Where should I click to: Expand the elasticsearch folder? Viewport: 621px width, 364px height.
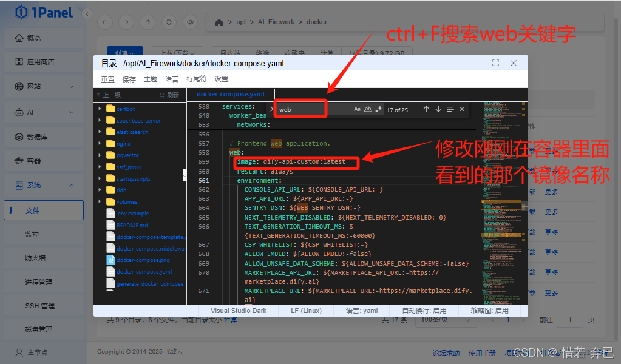tap(100, 132)
